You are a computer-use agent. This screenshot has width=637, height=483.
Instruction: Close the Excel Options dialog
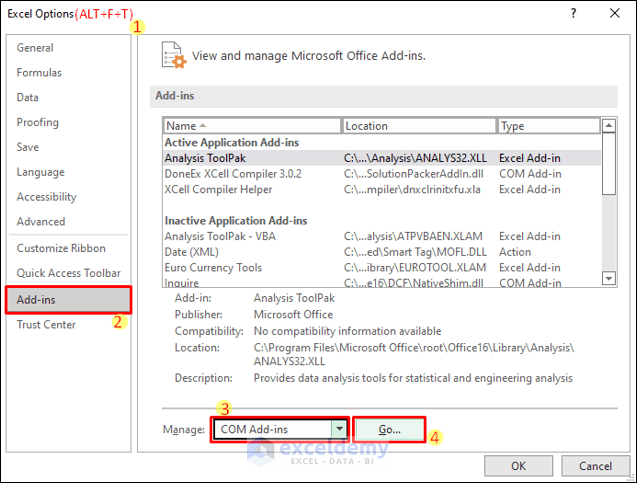click(x=613, y=14)
